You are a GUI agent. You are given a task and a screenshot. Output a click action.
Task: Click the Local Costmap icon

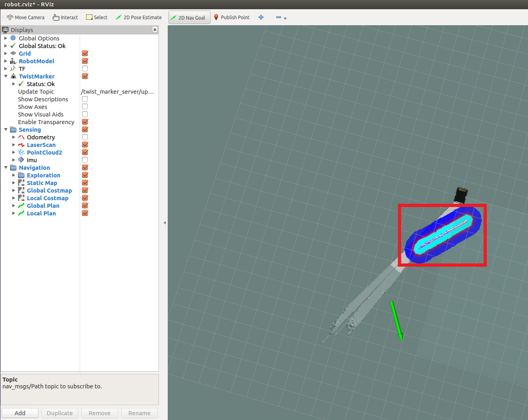coord(21,198)
